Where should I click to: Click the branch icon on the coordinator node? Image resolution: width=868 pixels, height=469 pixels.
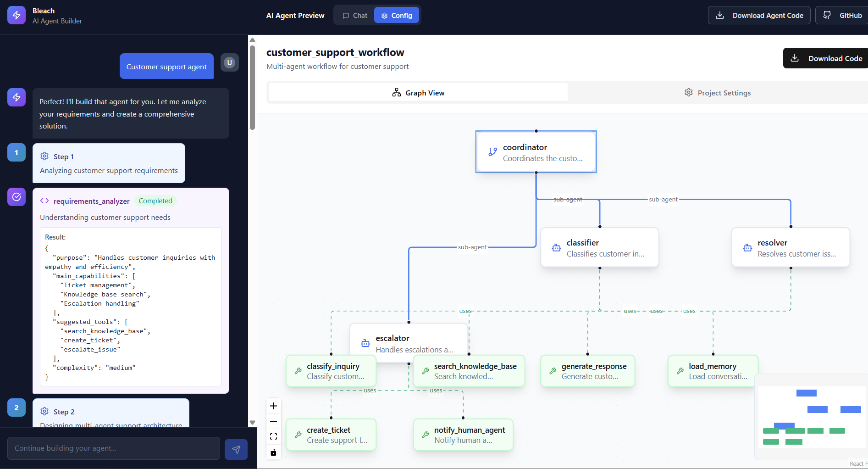(x=492, y=152)
